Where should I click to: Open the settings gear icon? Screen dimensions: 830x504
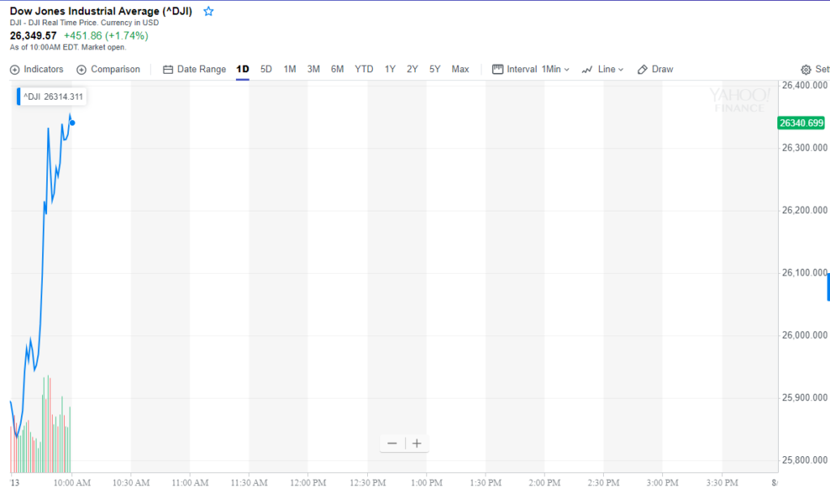pyautogui.click(x=806, y=70)
